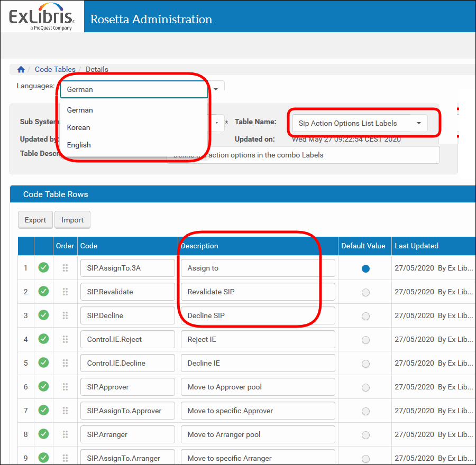
Task: Choose Korean from the language list
Action: (x=79, y=127)
